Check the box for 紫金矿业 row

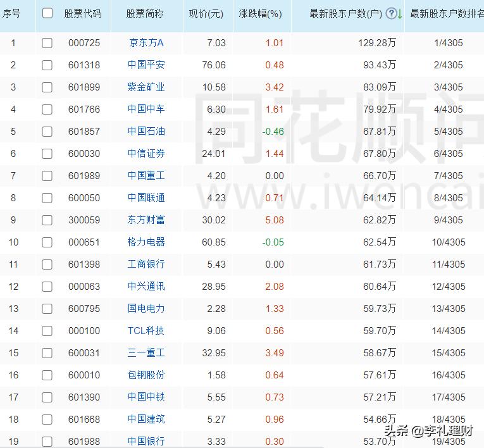[47, 87]
